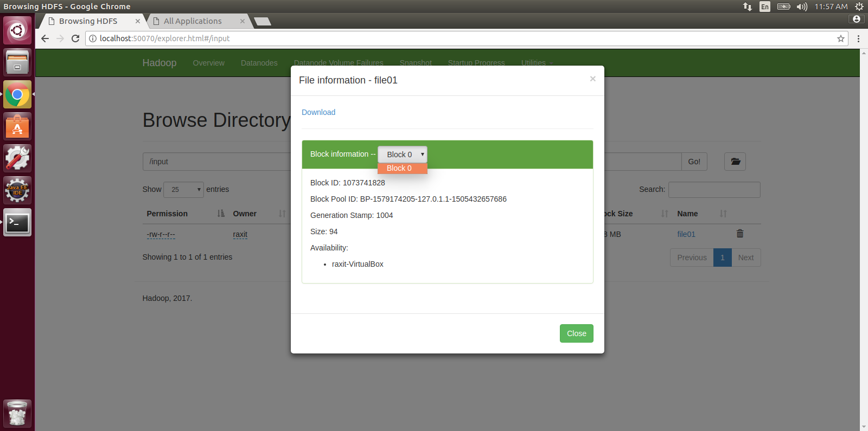
Task: Click browser back arrow
Action: click(x=45, y=38)
